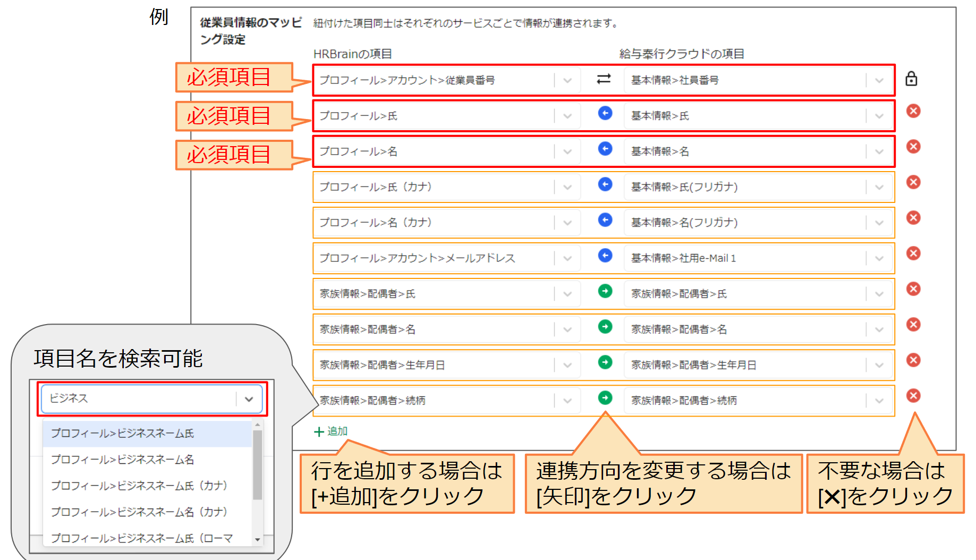Open 基本情報>名 dropdown
Viewport: 976px width, 560px height.
(x=758, y=151)
